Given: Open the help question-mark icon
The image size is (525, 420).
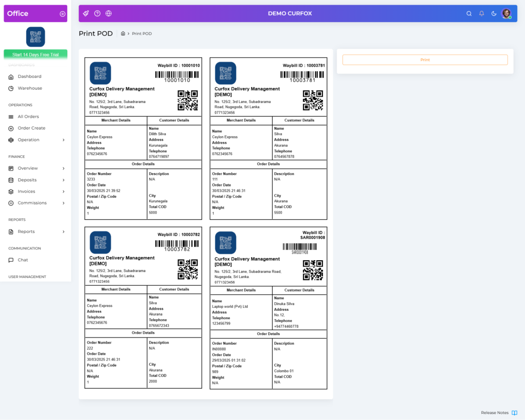Looking at the screenshot, I should (x=97, y=13).
